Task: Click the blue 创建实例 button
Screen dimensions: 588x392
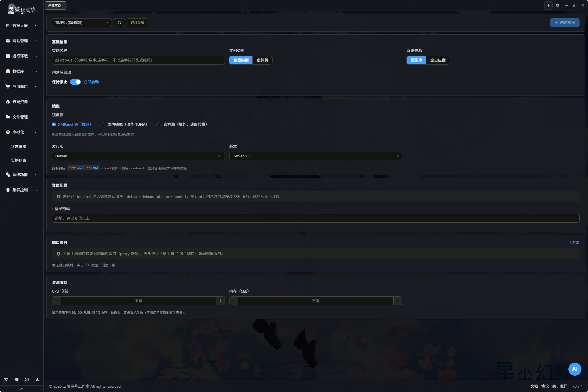Action: tap(565, 23)
